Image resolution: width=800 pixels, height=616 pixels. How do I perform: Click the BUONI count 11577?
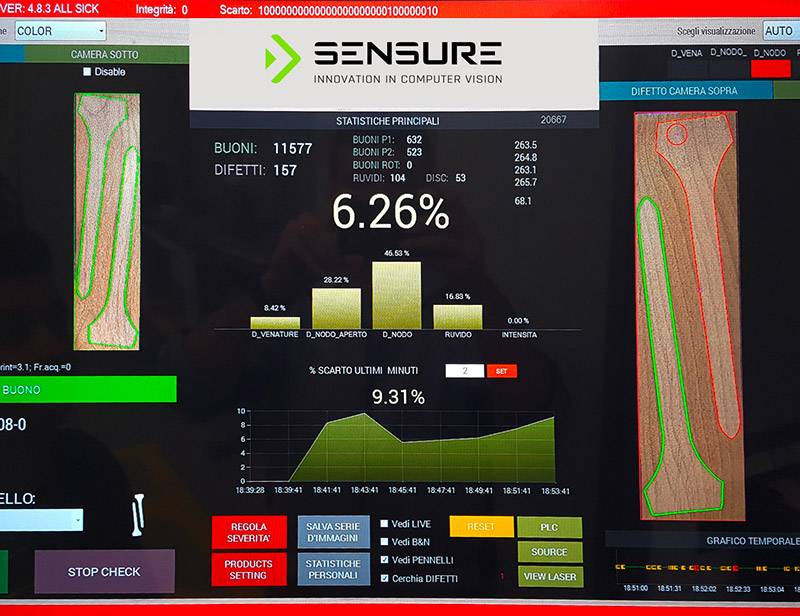click(292, 149)
